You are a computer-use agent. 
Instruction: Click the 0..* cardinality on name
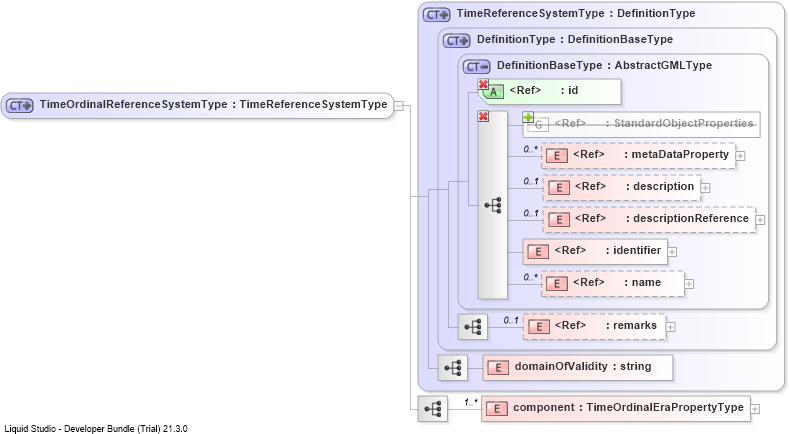pos(530,277)
